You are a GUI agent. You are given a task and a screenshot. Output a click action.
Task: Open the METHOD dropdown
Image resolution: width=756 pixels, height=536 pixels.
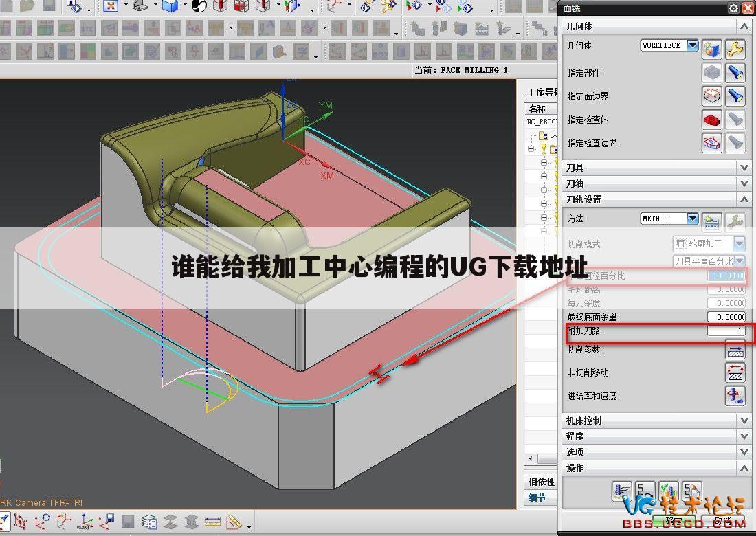point(692,219)
